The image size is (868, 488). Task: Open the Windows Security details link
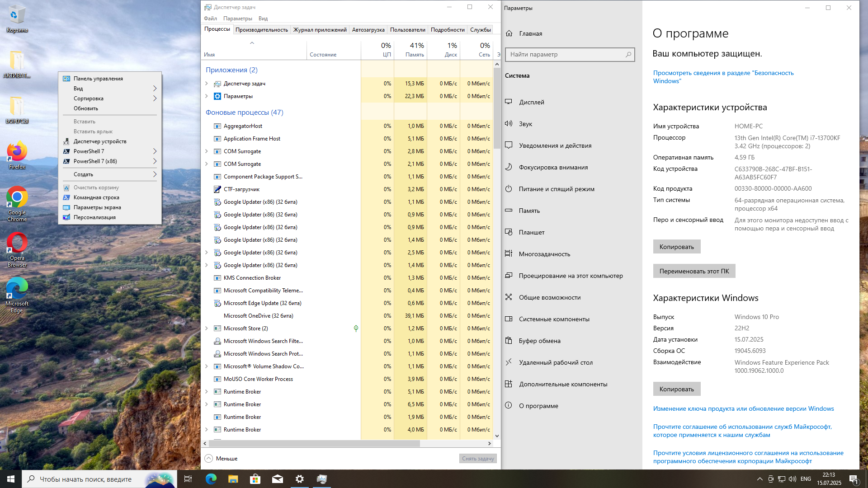coord(723,77)
